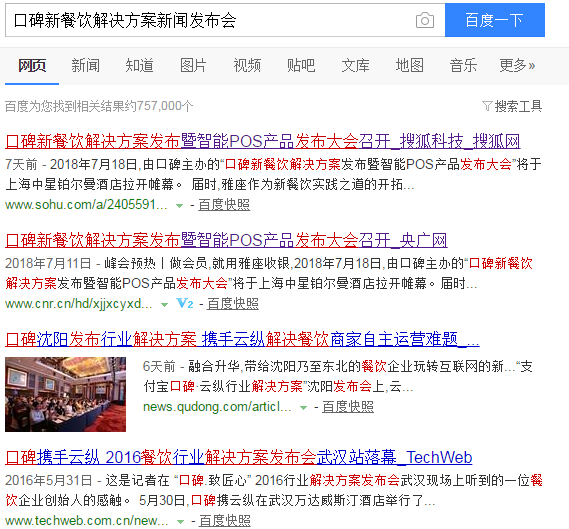Image resolution: width=569 pixels, height=529 pixels.
Task: Expand the sohu.com result dropdown arrow
Action: pyautogui.click(x=179, y=205)
